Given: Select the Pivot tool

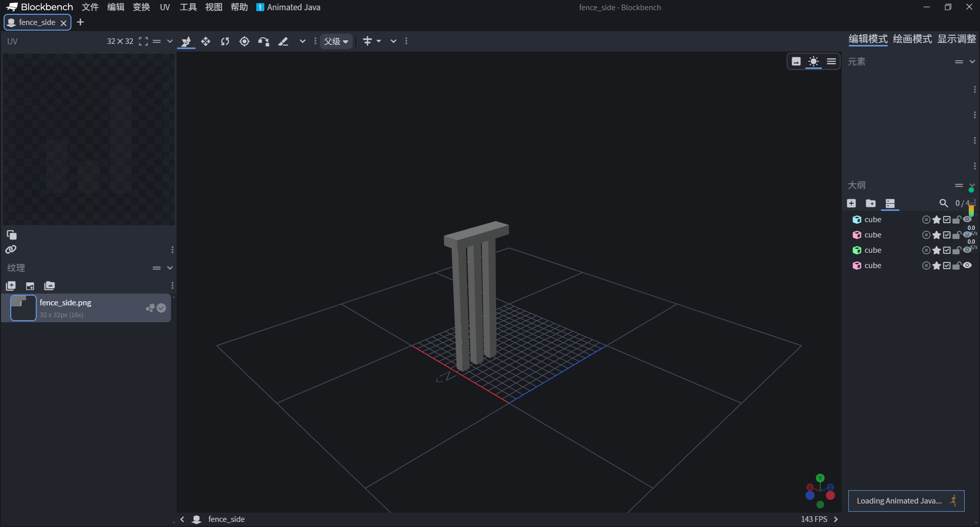Looking at the screenshot, I should [x=244, y=41].
